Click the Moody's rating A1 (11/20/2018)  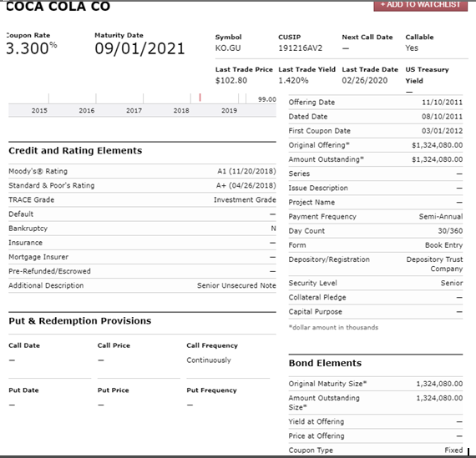pyautogui.click(x=246, y=171)
